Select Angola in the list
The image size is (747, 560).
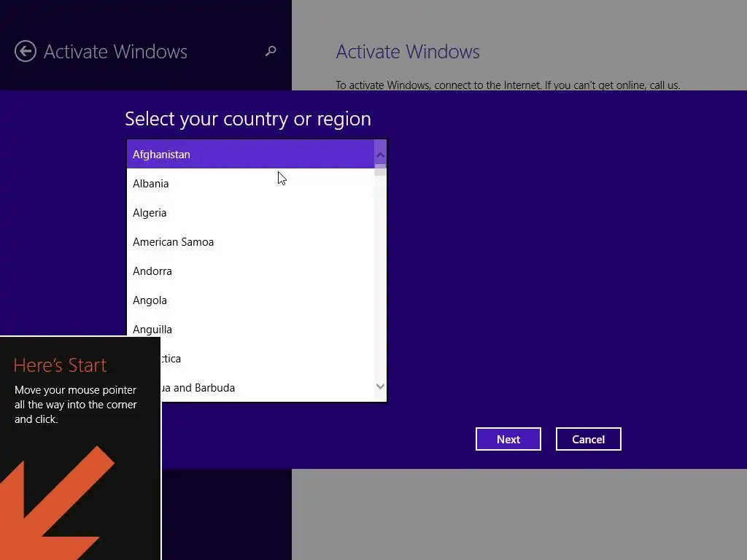coord(250,300)
